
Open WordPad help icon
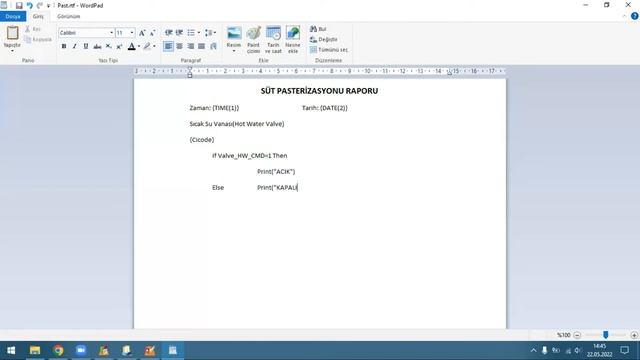pyautogui.click(x=634, y=16)
